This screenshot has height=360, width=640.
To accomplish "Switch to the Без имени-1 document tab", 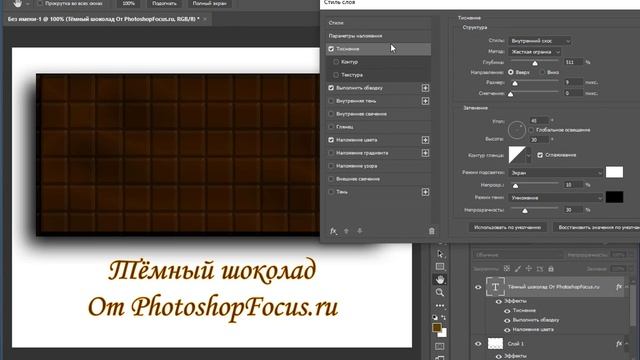I will pos(108,19).
